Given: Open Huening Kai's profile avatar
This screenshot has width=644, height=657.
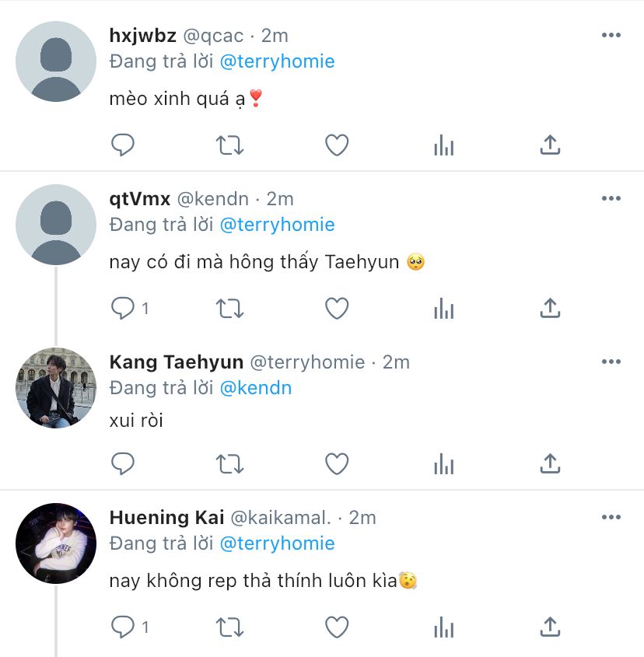Looking at the screenshot, I should click(x=56, y=543).
